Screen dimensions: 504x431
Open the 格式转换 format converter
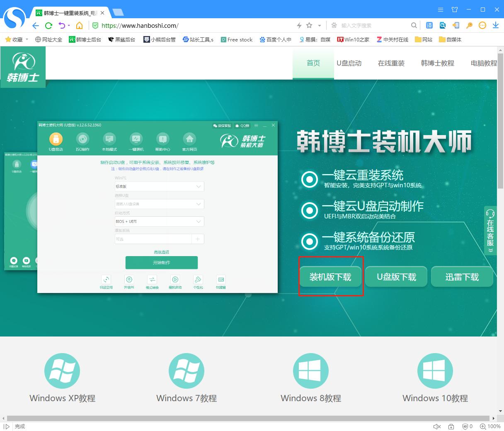(x=152, y=281)
